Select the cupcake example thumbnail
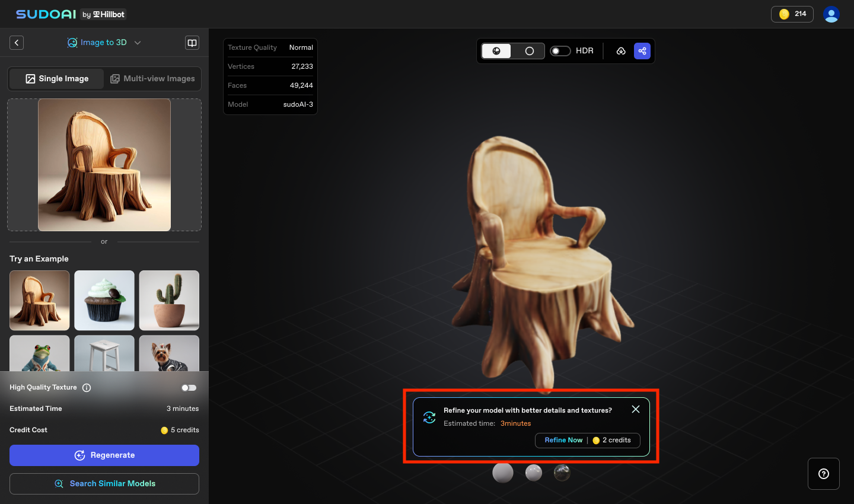Screen dimensions: 854x504 [x=104, y=301]
